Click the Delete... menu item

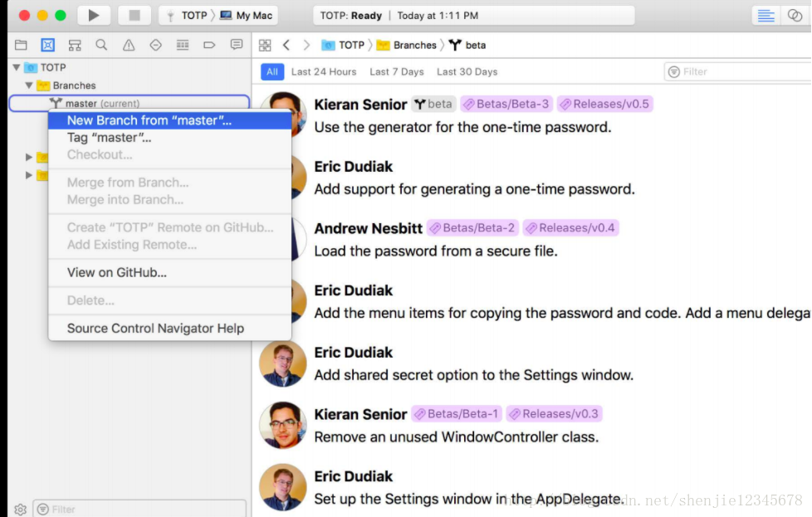(x=170, y=300)
